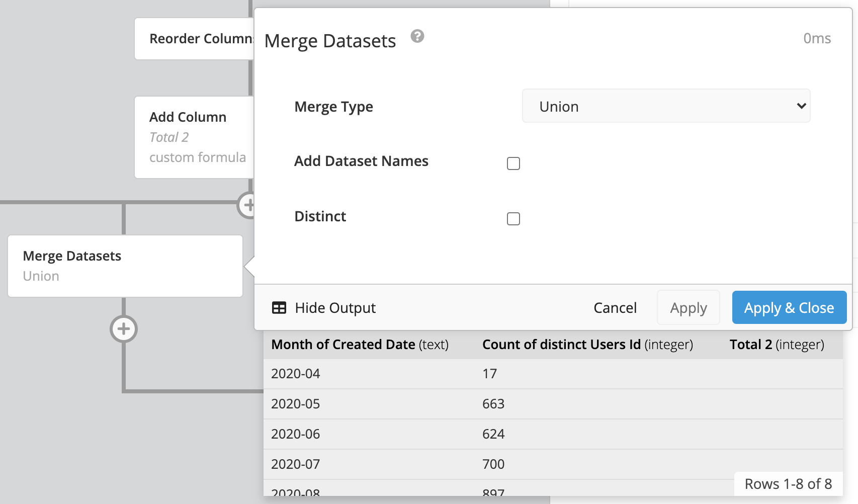Click Count of distinct Users Id header
858x504 pixels.
pos(587,345)
